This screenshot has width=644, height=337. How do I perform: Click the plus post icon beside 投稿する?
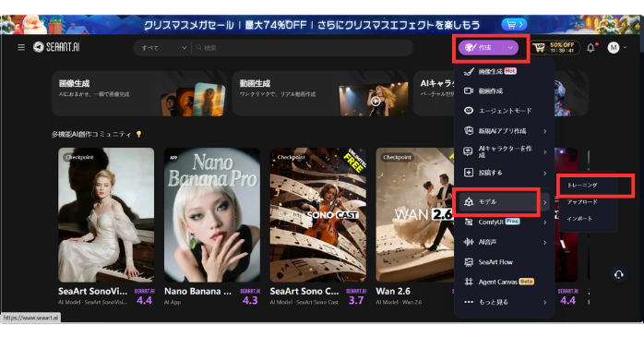pyautogui.click(x=469, y=173)
